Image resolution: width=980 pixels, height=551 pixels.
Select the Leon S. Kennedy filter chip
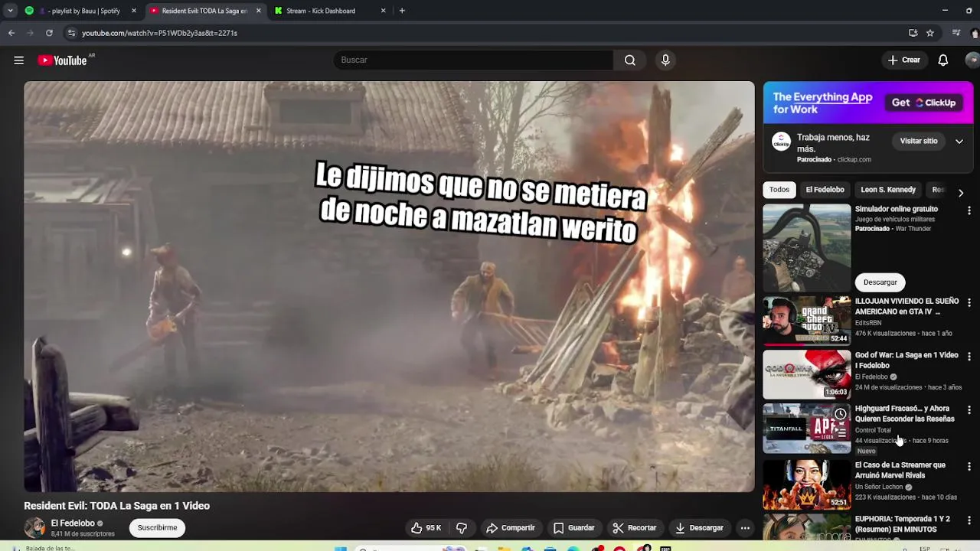click(888, 190)
